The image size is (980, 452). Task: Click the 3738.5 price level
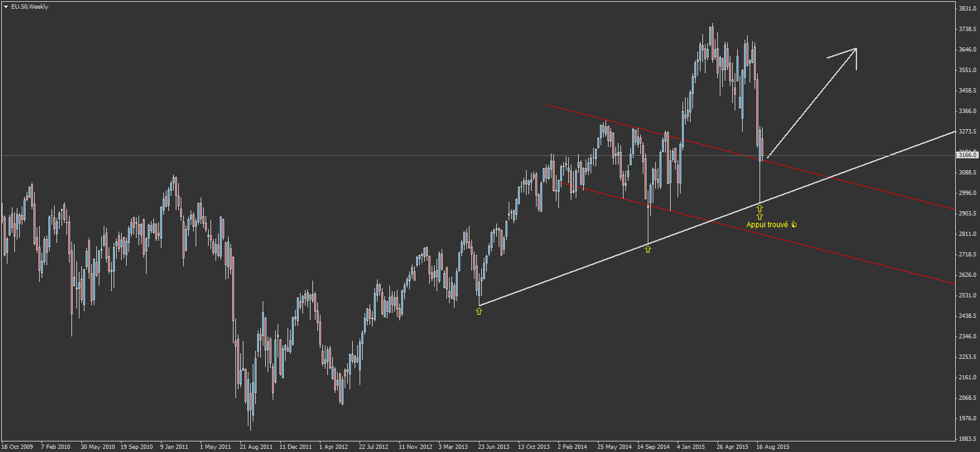(x=968, y=29)
